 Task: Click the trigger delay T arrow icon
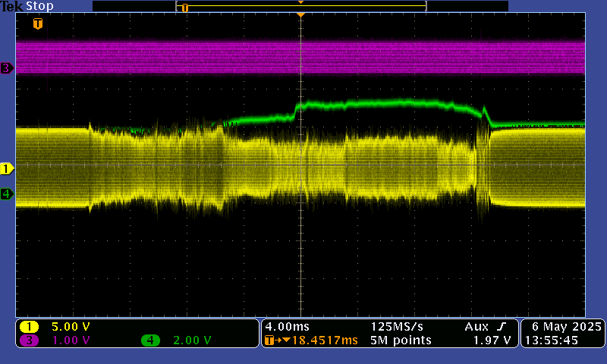pyautogui.click(x=271, y=340)
